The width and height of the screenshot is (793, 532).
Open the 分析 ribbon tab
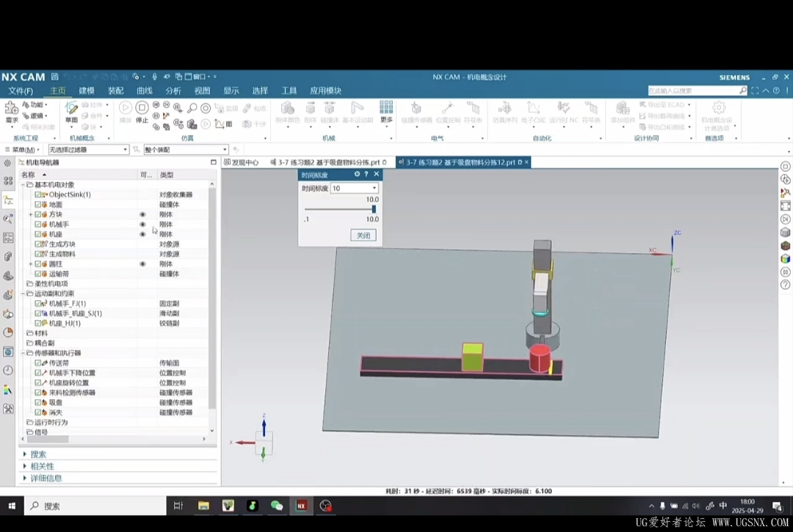pos(173,91)
